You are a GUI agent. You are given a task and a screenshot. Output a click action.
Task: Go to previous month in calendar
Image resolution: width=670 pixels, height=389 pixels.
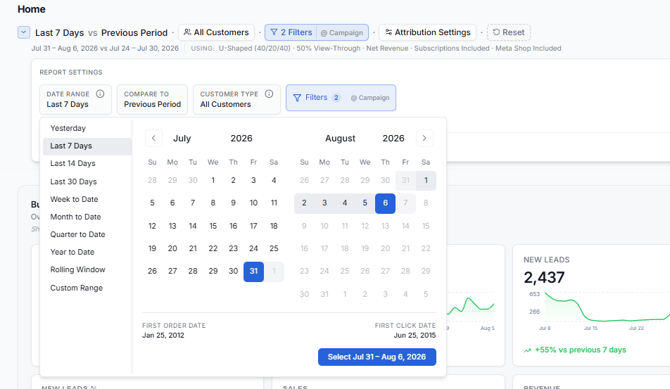(154, 138)
